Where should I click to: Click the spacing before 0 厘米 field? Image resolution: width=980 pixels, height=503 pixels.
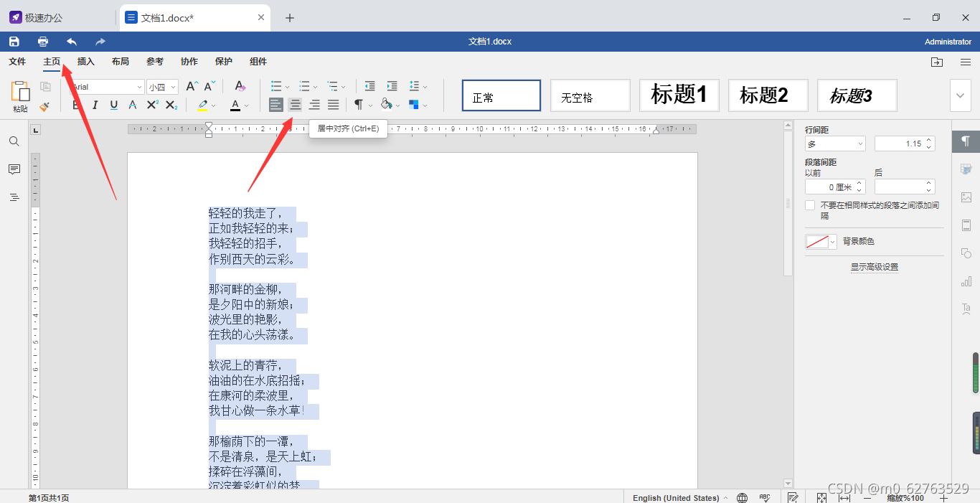[835, 187]
